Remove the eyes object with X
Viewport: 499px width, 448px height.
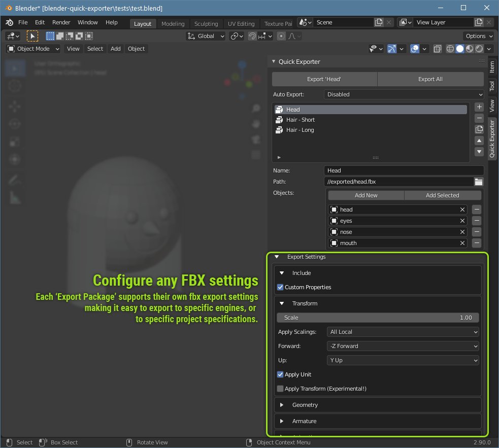pyautogui.click(x=462, y=221)
